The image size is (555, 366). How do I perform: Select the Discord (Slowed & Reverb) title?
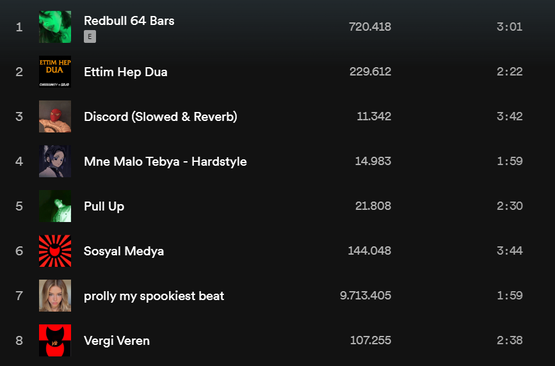(160, 117)
